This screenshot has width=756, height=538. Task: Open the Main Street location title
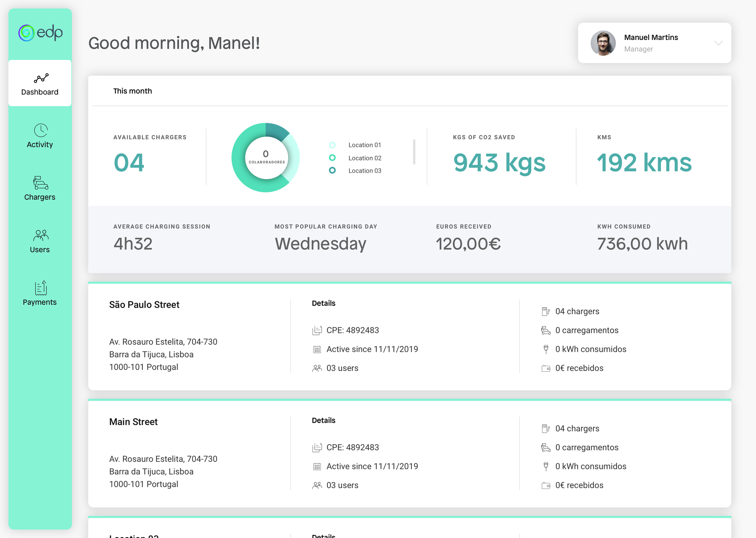(x=133, y=422)
